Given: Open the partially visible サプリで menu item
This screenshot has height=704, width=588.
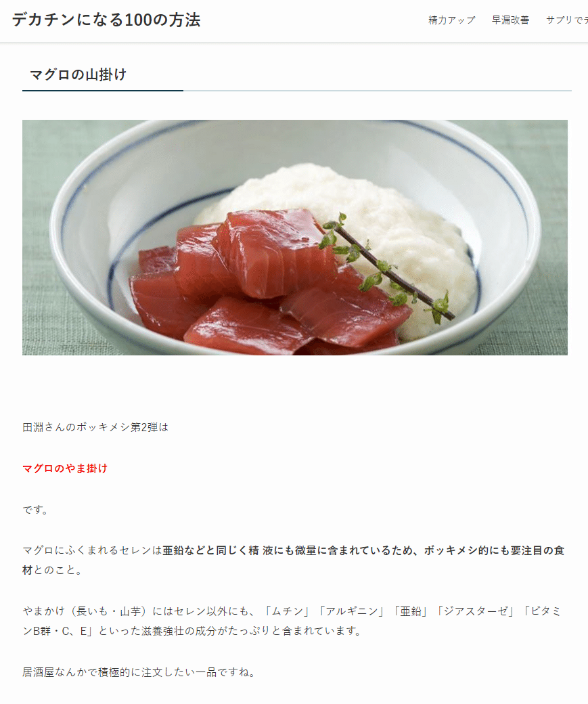Looking at the screenshot, I should pos(567,20).
